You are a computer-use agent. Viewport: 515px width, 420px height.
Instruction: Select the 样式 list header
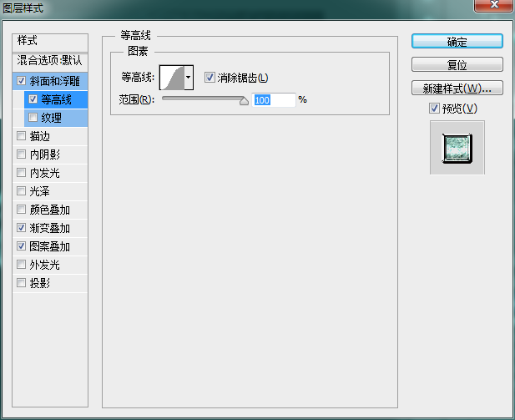(x=28, y=41)
